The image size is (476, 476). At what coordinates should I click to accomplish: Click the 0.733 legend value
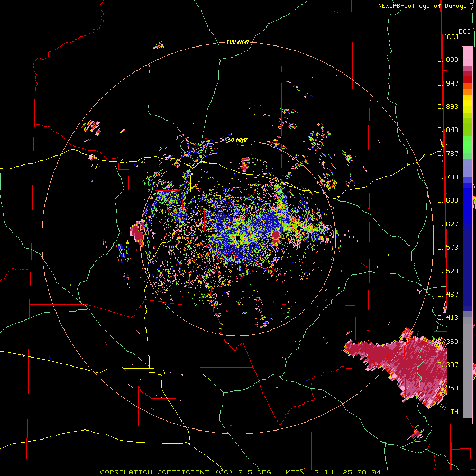click(448, 177)
